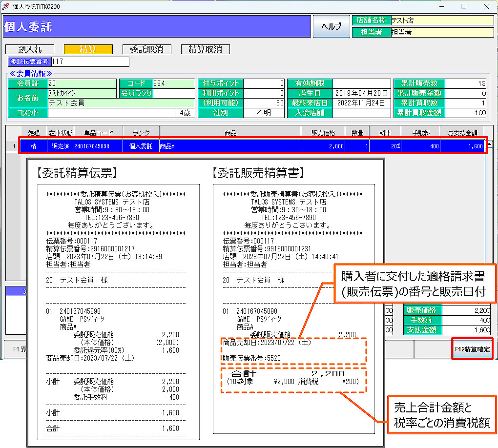
Task: Click the 1,600 payment amount cell in row
Action: pyautogui.click(x=462, y=146)
